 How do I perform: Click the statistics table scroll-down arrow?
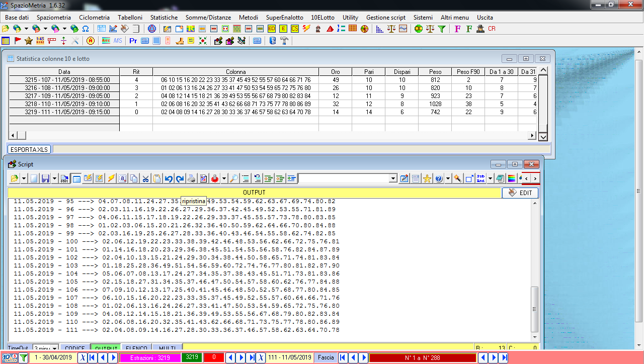click(543, 136)
